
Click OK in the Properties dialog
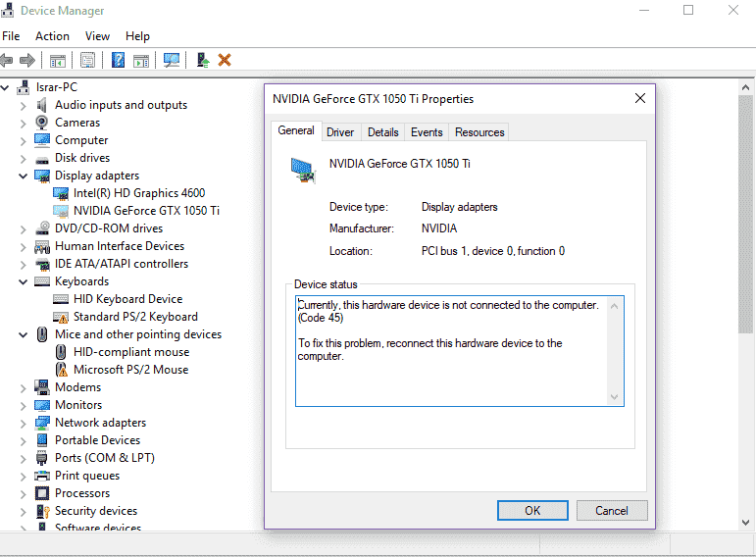tap(532, 510)
